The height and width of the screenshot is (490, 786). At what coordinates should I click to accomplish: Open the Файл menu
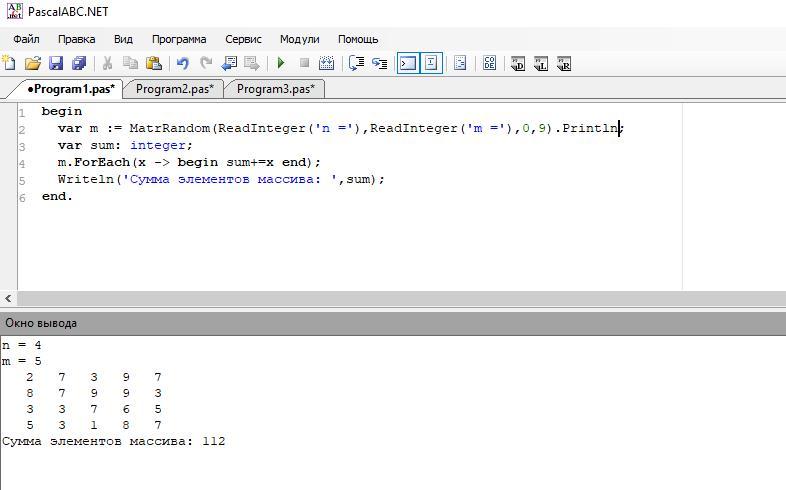coord(26,39)
